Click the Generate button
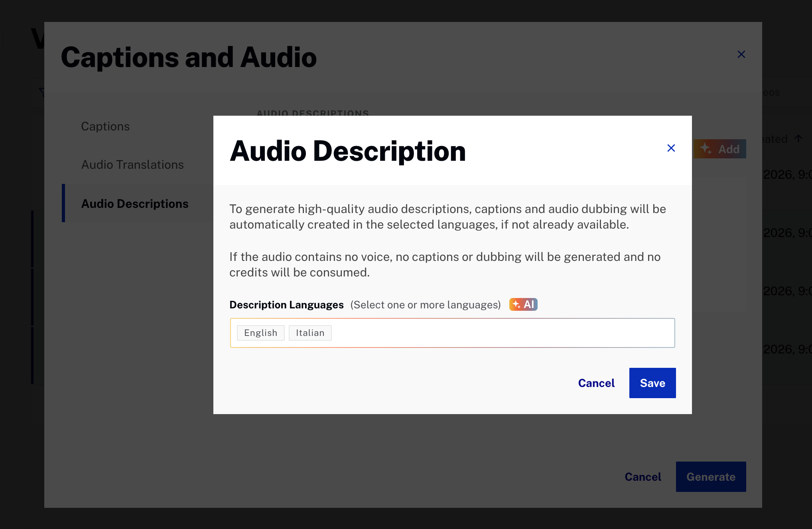This screenshot has height=529, width=812. [711, 476]
